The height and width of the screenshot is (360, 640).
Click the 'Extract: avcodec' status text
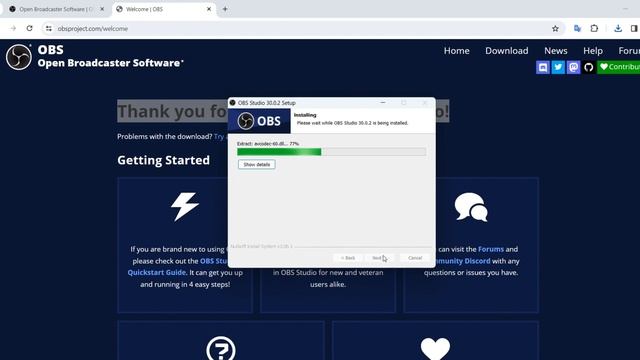tap(268, 144)
